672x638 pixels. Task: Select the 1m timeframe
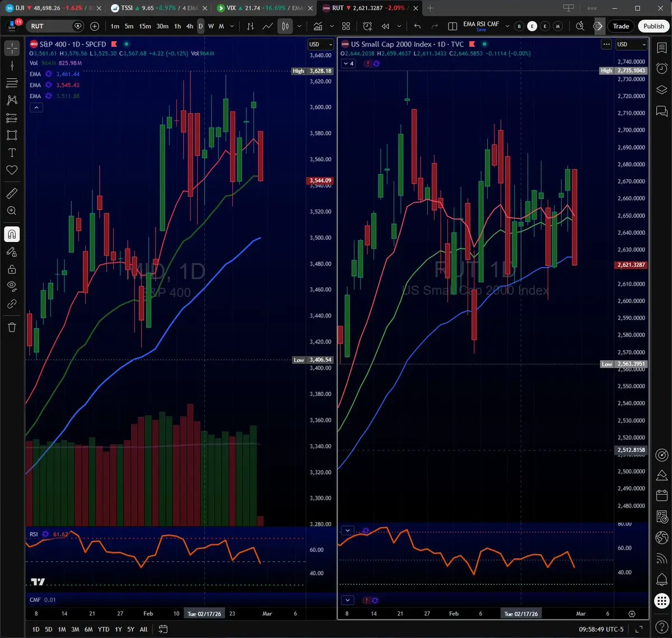(x=115, y=26)
